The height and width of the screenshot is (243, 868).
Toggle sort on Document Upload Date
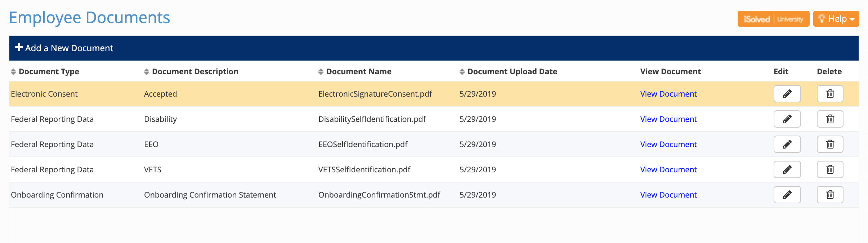(462, 71)
